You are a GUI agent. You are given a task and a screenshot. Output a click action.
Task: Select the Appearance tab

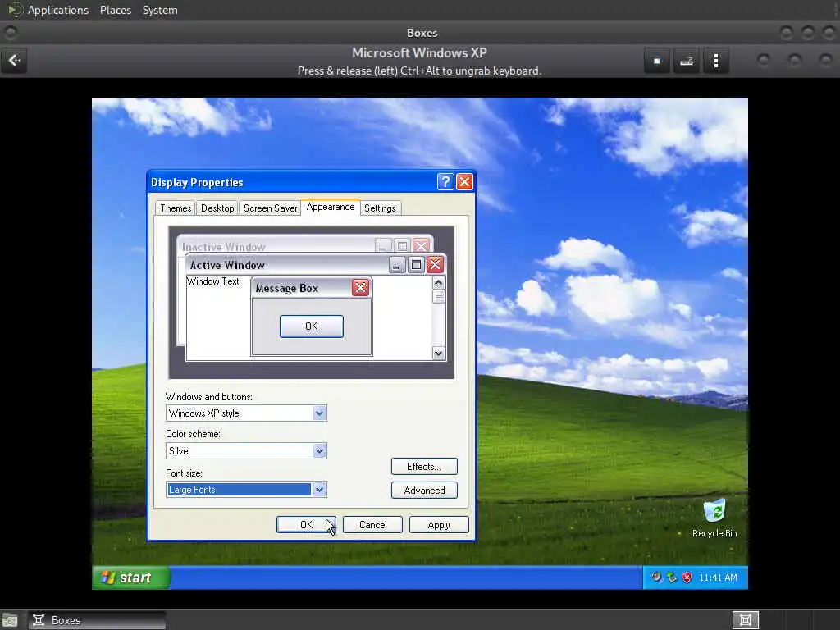tap(331, 207)
